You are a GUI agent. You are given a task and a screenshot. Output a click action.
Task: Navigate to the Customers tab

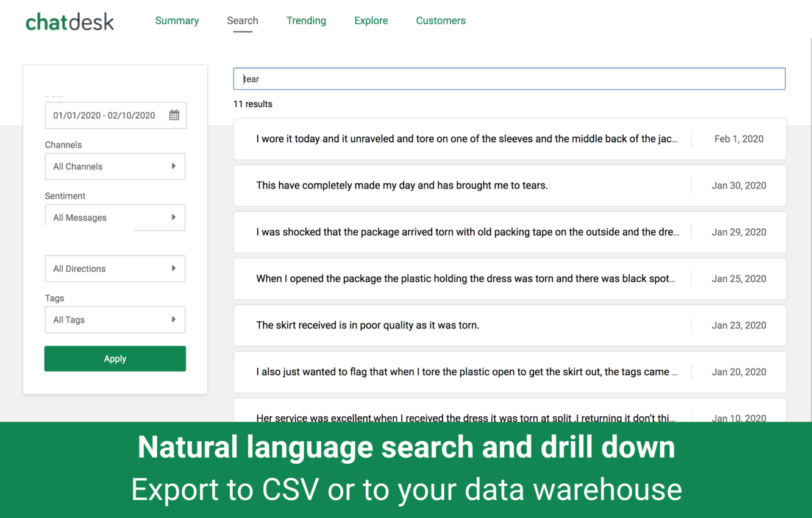[441, 21]
